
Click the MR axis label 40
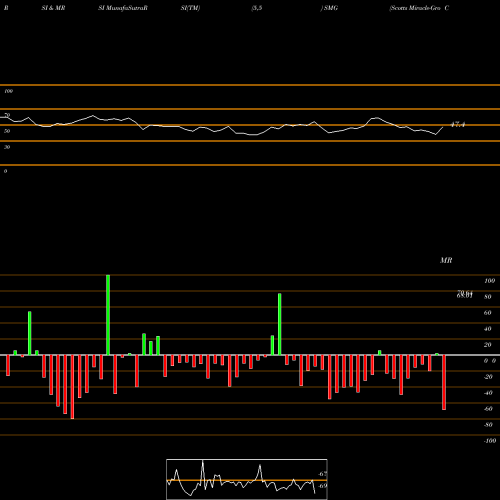[x=487, y=329]
